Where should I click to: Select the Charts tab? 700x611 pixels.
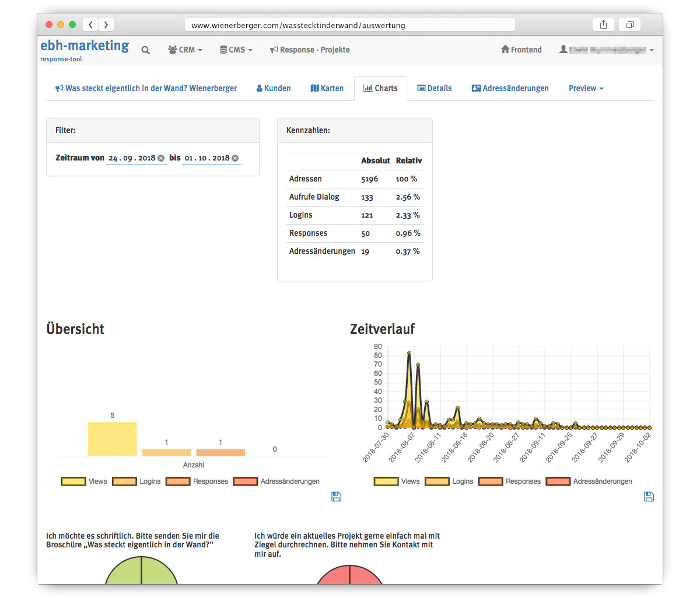point(380,88)
